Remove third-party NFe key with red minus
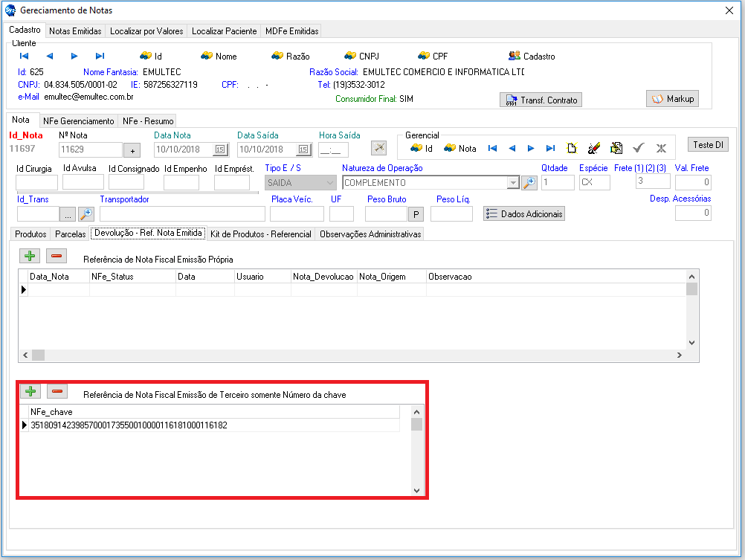745x560 pixels. [x=57, y=391]
